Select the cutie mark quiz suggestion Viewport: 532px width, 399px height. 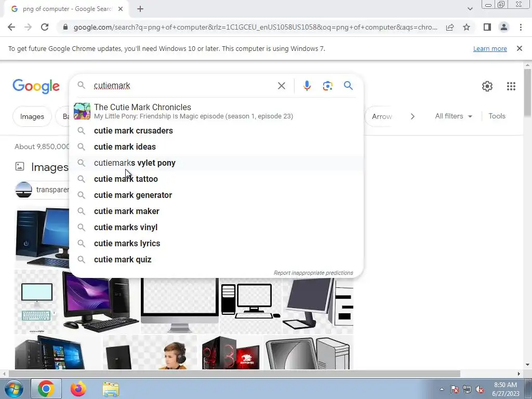click(x=216, y=260)
